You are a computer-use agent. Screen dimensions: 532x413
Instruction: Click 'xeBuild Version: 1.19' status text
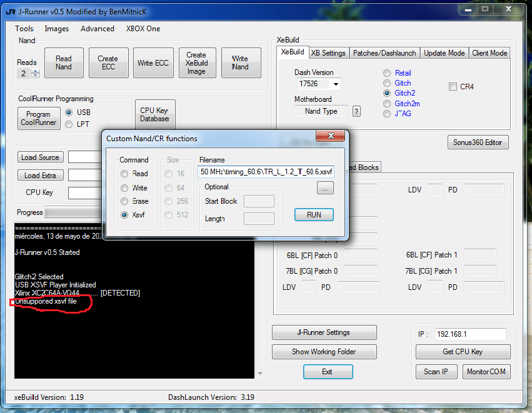click(49, 397)
